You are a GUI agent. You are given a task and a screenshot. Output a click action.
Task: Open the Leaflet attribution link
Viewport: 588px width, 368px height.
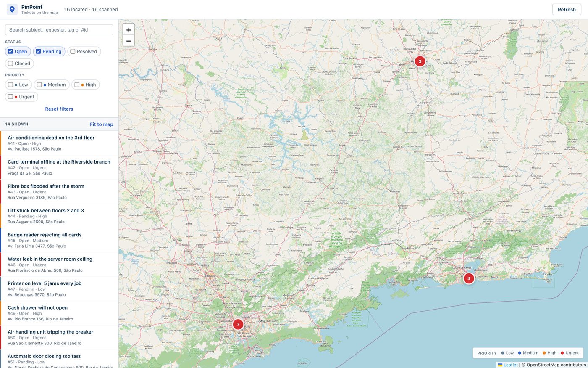[x=508, y=365]
